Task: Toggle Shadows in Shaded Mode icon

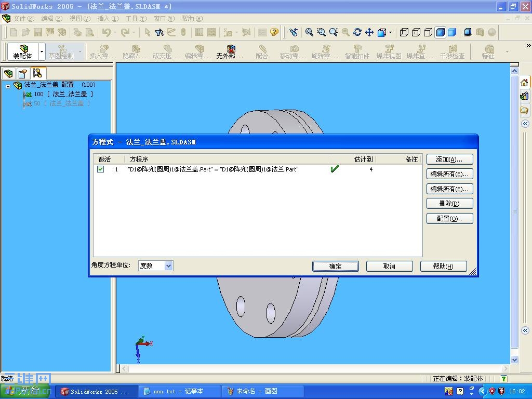Action: [x=468, y=32]
